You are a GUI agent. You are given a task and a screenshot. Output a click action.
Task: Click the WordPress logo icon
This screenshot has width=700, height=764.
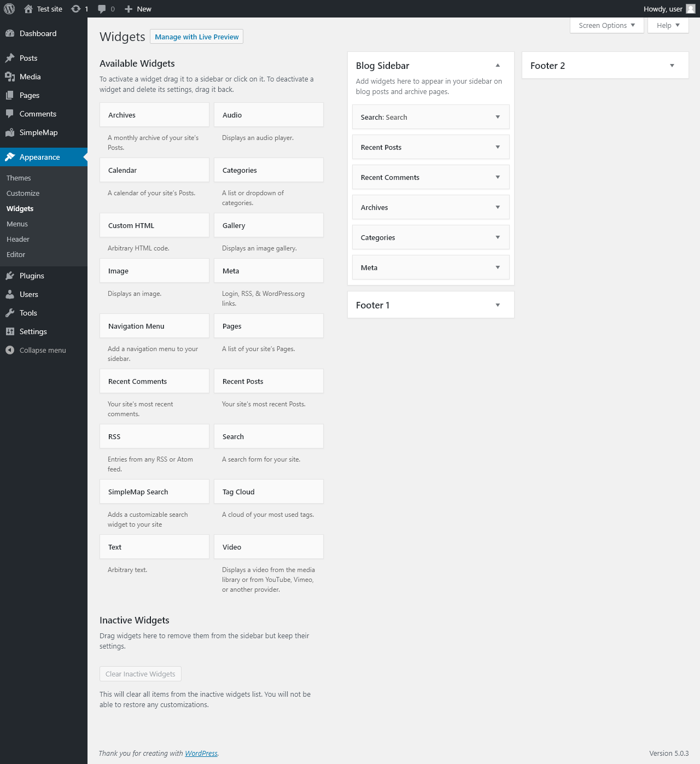[x=9, y=9]
